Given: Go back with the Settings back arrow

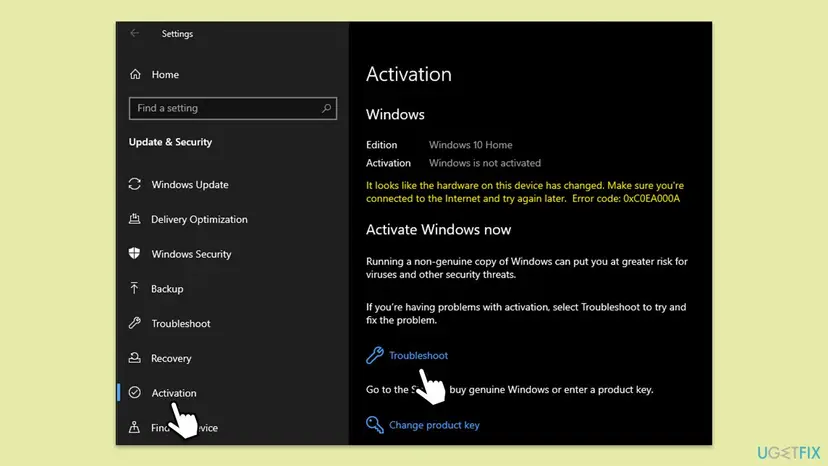Looking at the screenshot, I should pyautogui.click(x=135, y=33).
